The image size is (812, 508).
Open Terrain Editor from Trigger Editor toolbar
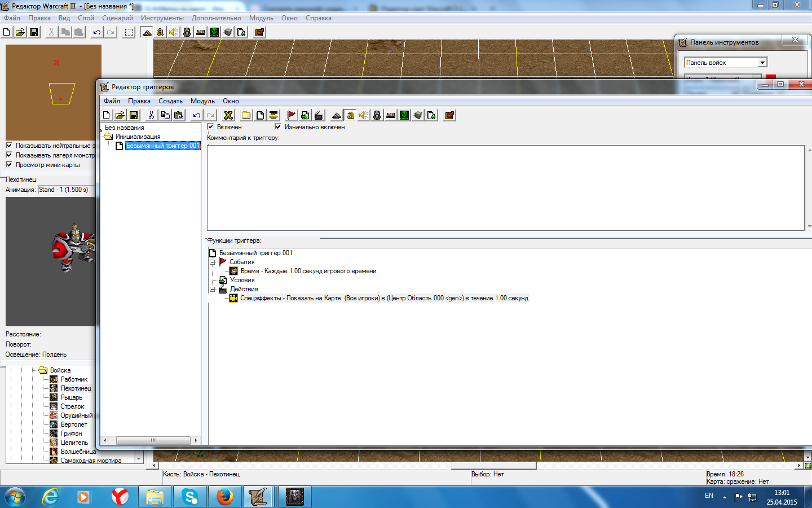pos(337,115)
